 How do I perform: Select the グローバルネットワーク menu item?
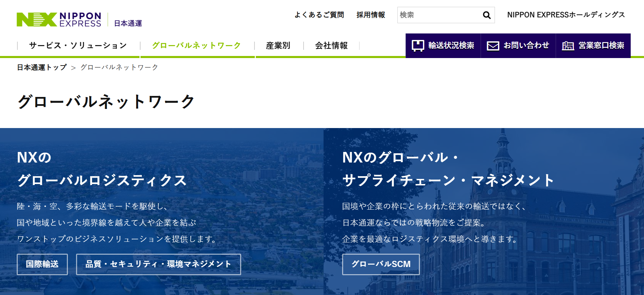(x=196, y=45)
